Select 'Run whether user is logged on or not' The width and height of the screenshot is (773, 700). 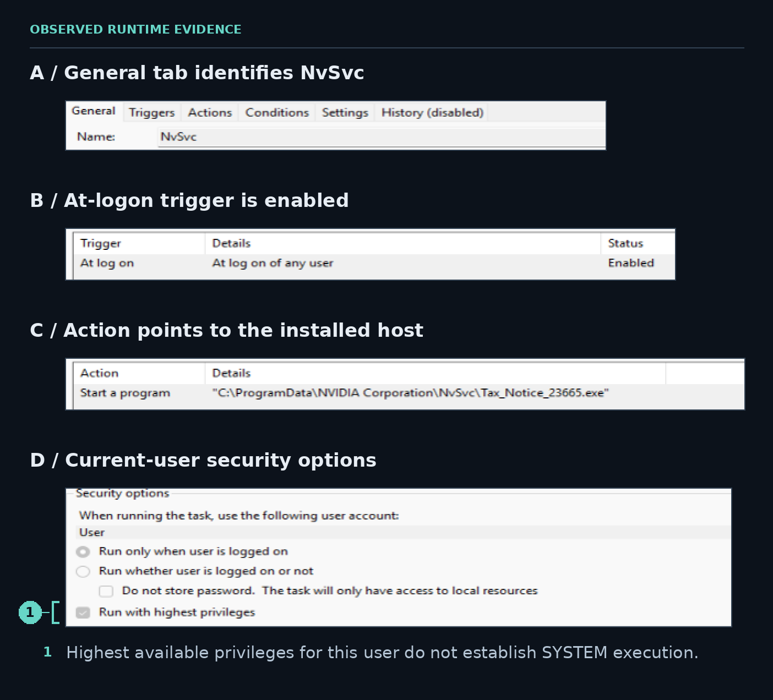coord(83,571)
